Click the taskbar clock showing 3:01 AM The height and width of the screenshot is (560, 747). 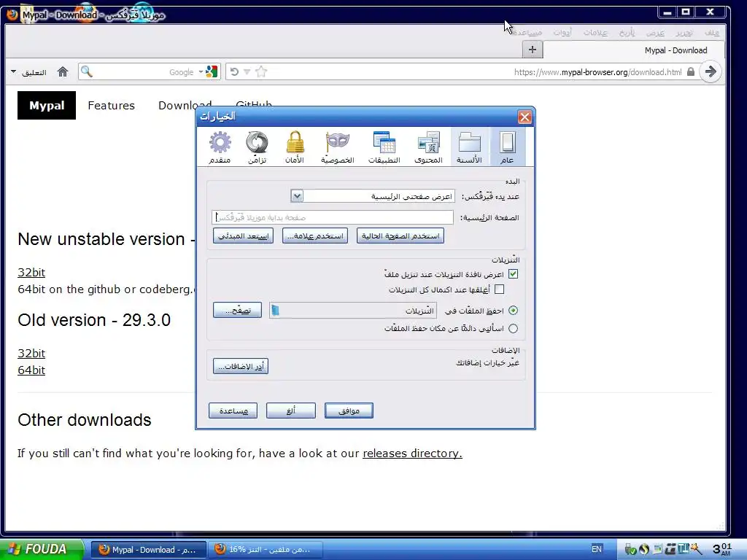721,549
